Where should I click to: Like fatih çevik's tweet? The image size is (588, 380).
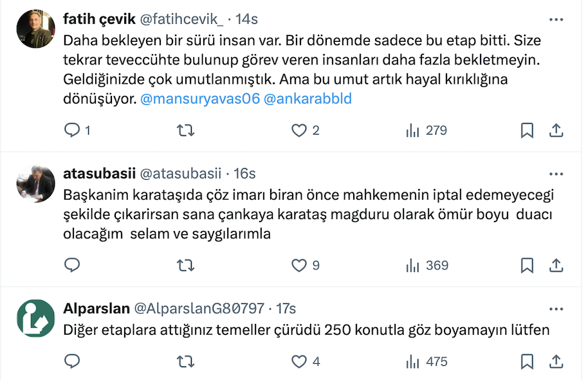(x=299, y=131)
